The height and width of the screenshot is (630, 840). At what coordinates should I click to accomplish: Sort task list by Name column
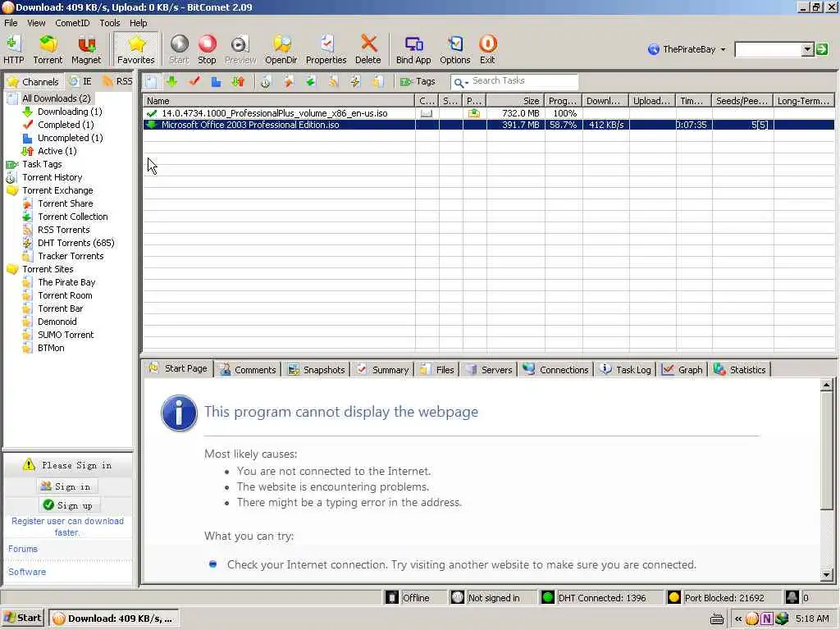coord(279,101)
